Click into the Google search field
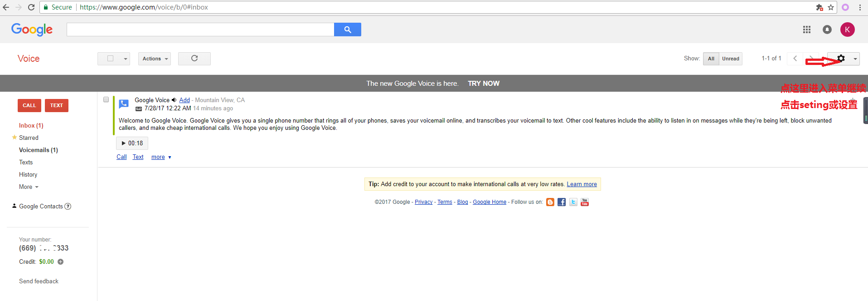The width and height of the screenshot is (868, 301). tap(200, 30)
